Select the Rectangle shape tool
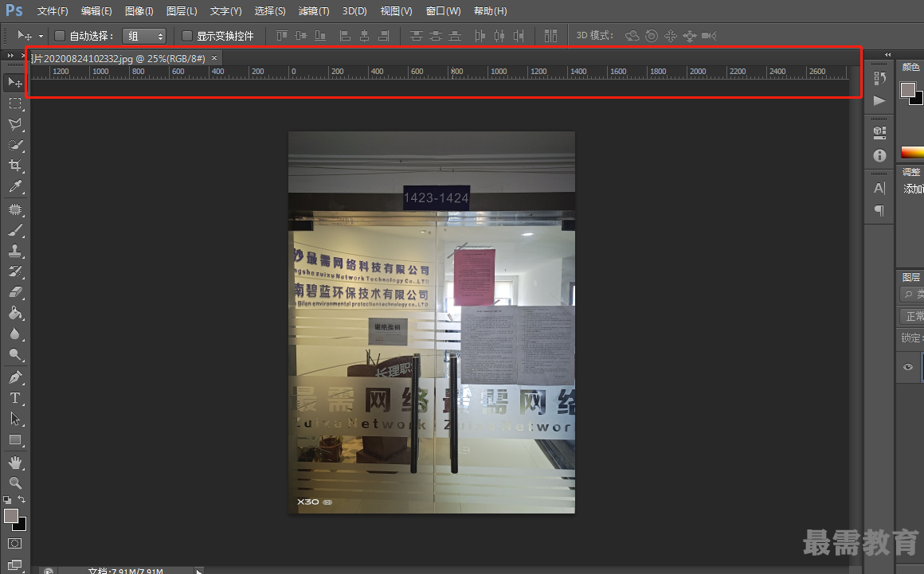 [14, 439]
